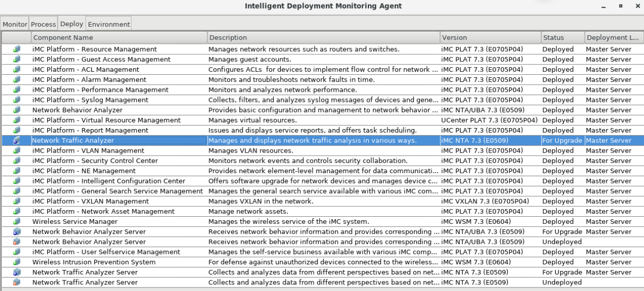Maximize the Deployment Monitoring Agent window
644x291 pixels.
point(620,6)
